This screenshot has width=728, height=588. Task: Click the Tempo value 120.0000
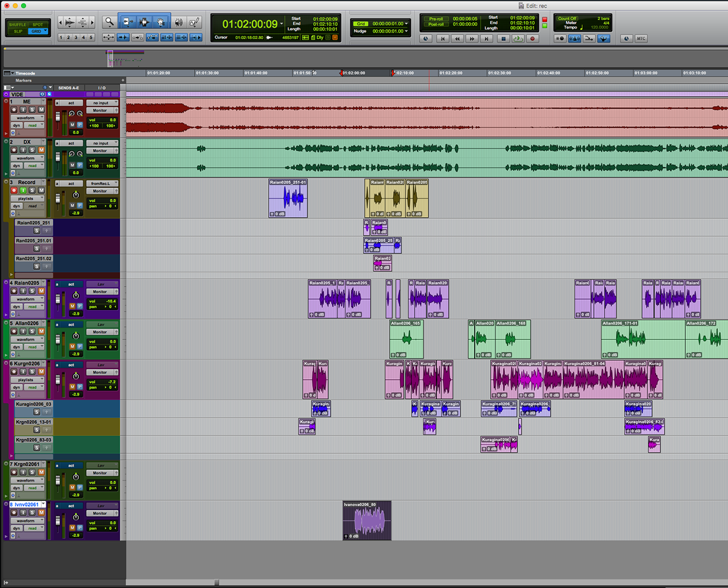(x=600, y=27)
